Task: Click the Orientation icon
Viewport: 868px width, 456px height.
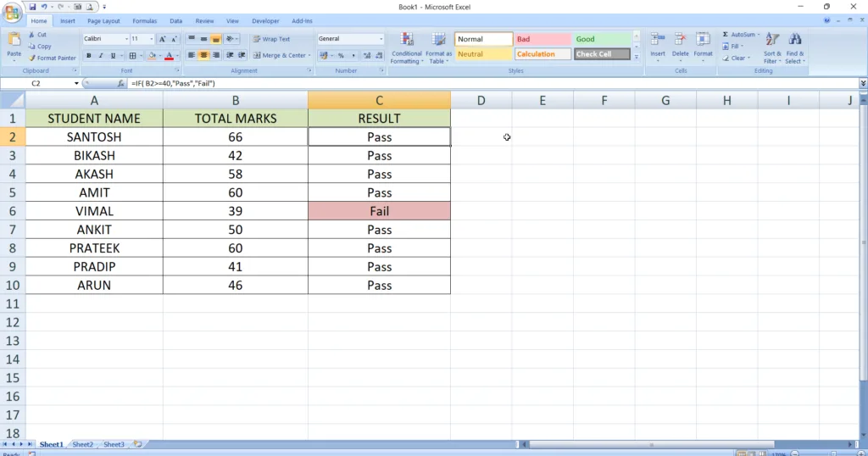Action: pyautogui.click(x=231, y=39)
